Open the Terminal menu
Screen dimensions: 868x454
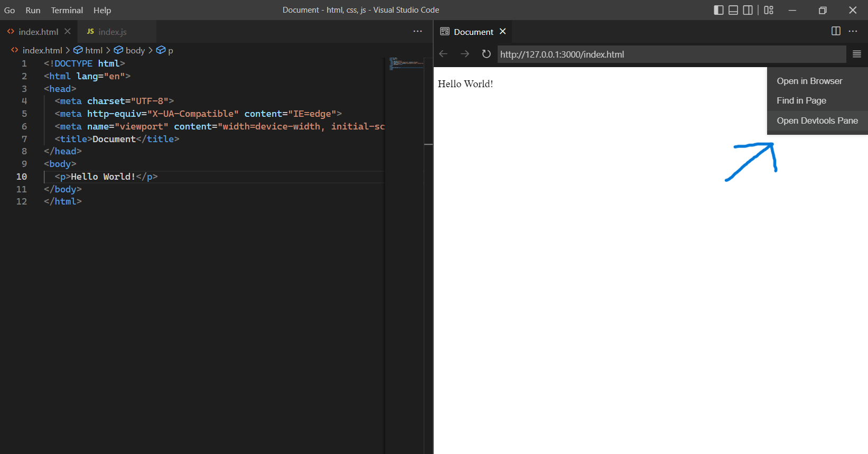(67, 10)
